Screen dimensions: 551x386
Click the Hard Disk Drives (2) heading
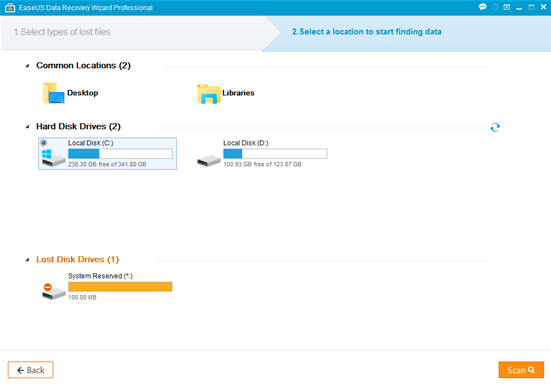coord(78,127)
